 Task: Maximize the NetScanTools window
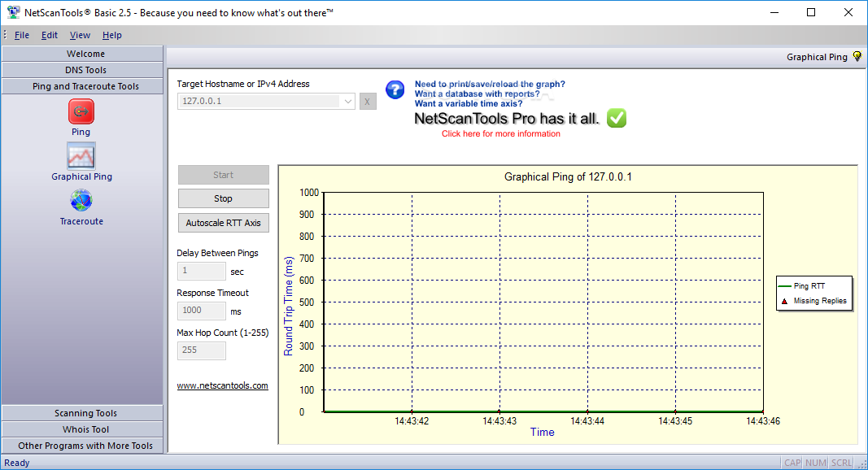[811, 12]
